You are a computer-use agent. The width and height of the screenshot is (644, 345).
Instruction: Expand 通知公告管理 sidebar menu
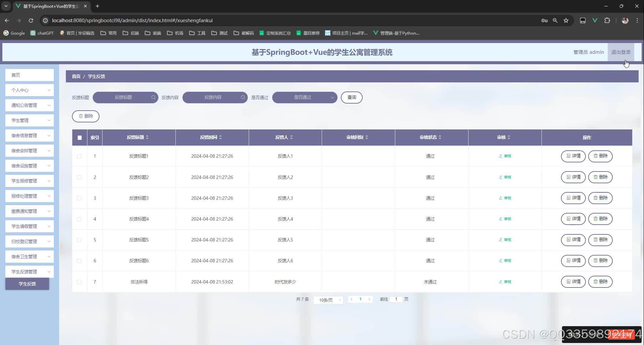[x=30, y=105]
